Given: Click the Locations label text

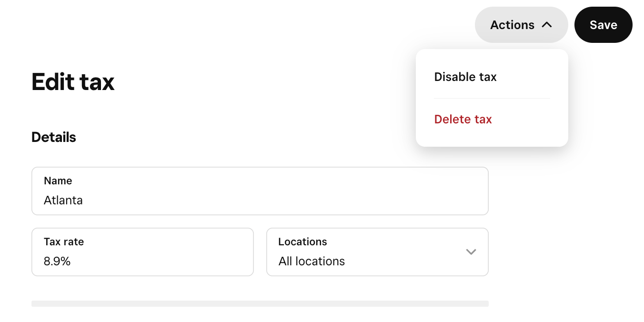Looking at the screenshot, I should coord(302,242).
